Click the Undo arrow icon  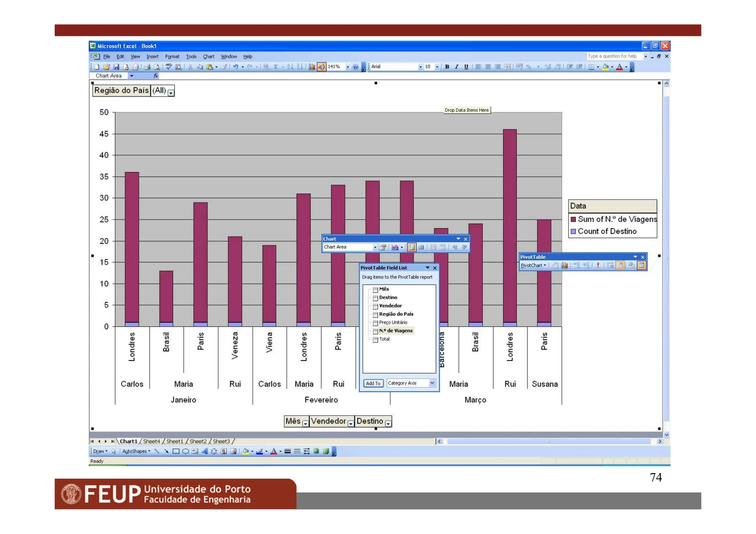(235, 67)
